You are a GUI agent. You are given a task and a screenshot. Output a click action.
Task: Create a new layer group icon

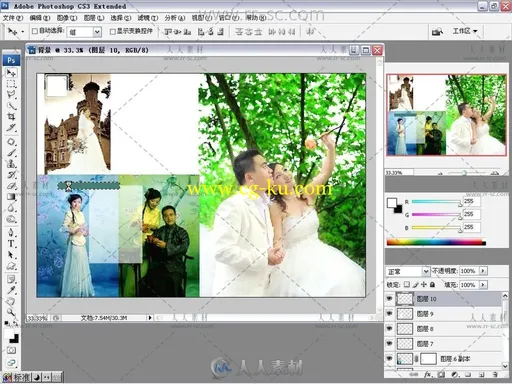(x=468, y=375)
